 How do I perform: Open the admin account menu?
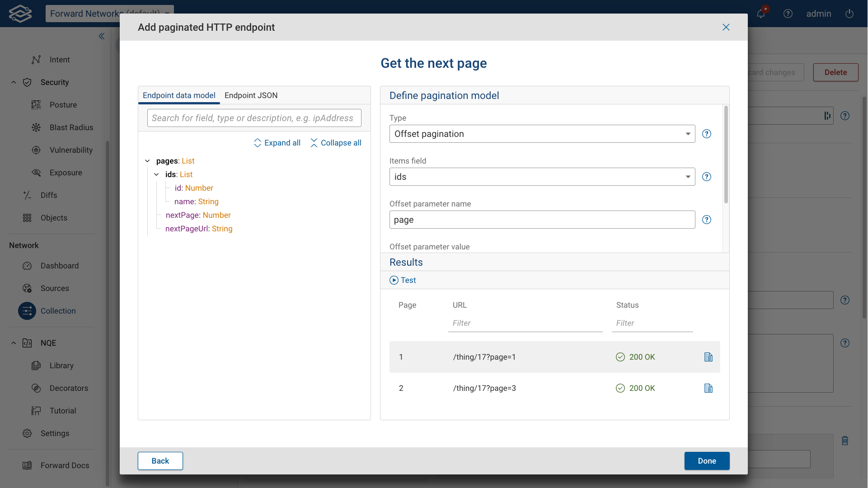tap(819, 14)
